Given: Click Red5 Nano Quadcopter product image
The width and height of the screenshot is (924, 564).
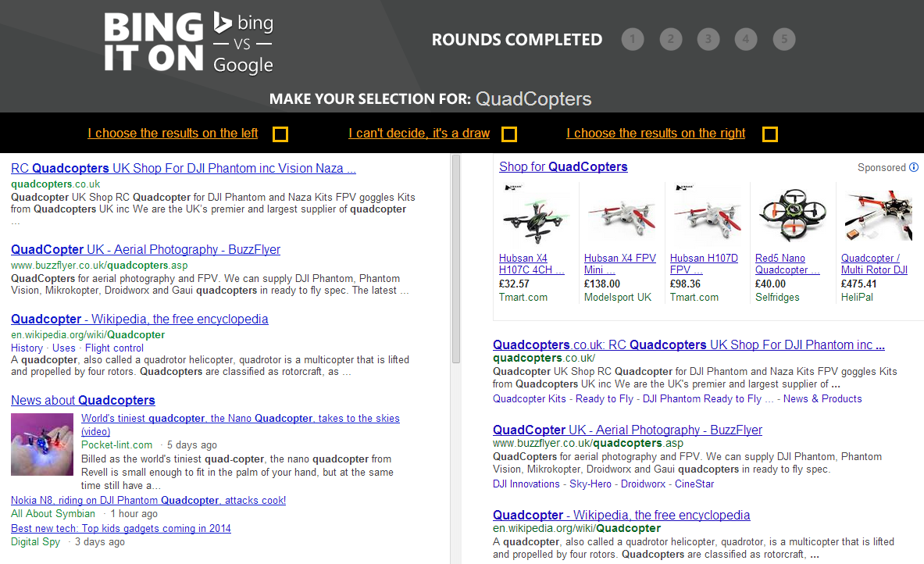Looking at the screenshot, I should pos(793,216).
